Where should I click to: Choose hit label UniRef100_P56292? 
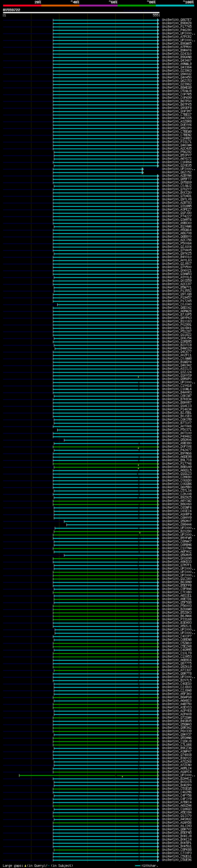pyautogui.click(x=176, y=152)
